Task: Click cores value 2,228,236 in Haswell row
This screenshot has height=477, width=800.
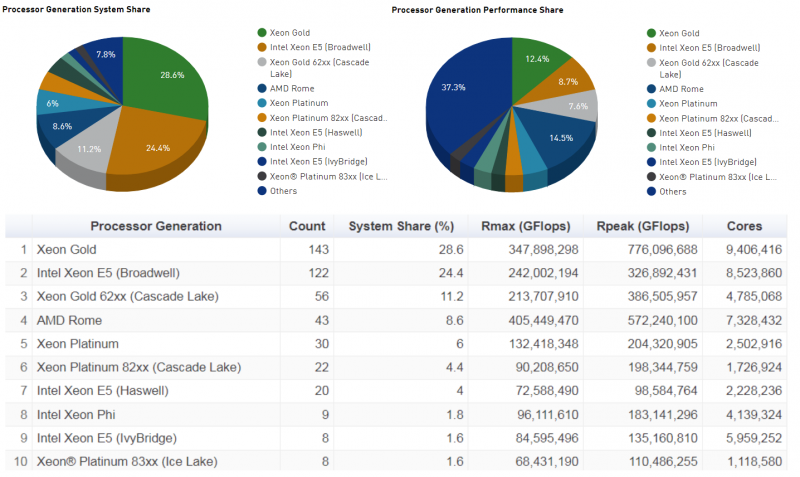Action: tap(754, 391)
